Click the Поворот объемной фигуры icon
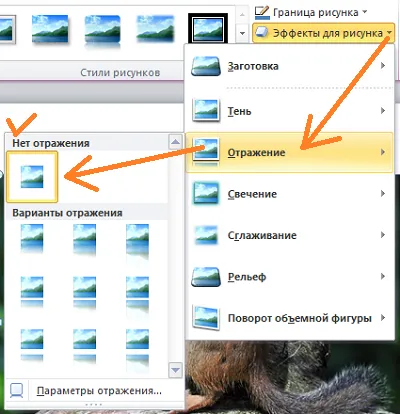 pos(206,318)
